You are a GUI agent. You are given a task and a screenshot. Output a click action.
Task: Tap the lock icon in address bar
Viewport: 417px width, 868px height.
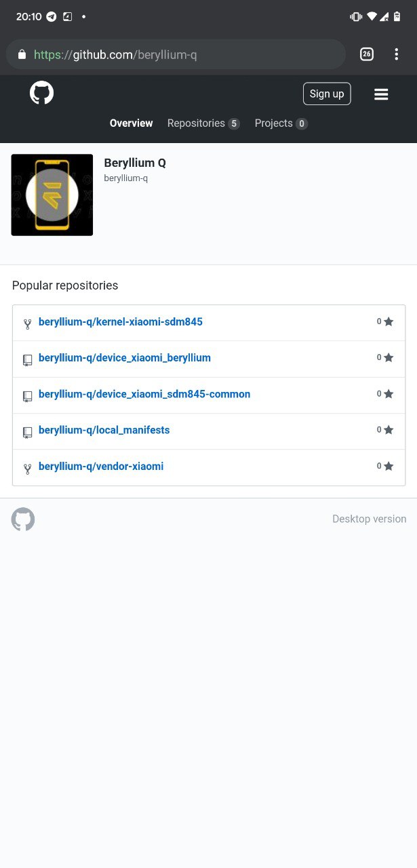point(22,54)
